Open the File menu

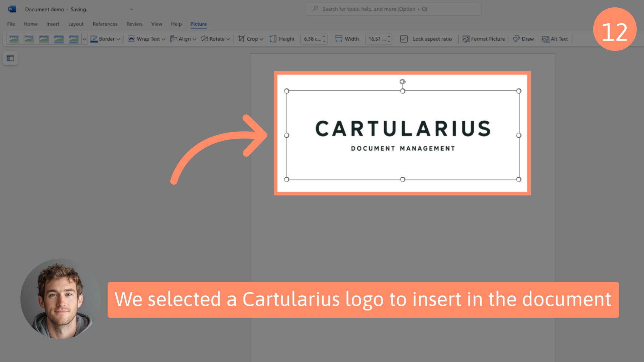click(x=11, y=24)
